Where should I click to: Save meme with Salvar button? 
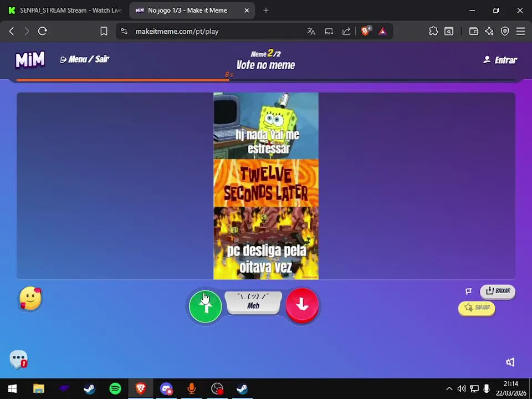(477, 308)
